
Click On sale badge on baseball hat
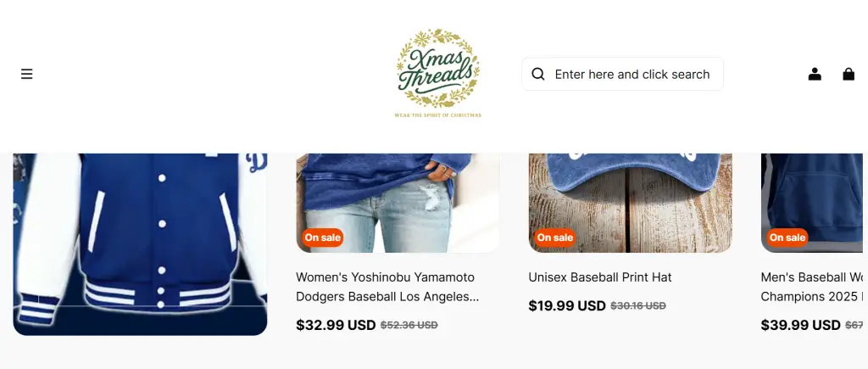[555, 238]
